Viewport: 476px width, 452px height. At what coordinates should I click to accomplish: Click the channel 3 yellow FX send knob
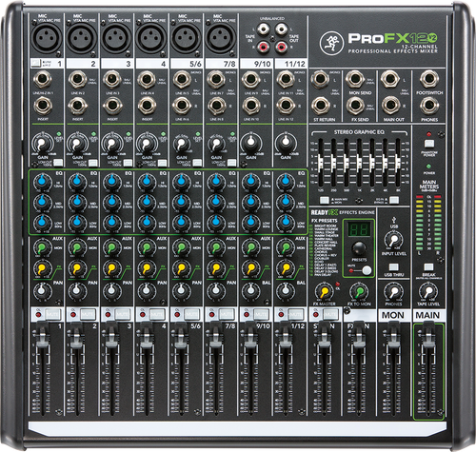click(111, 268)
